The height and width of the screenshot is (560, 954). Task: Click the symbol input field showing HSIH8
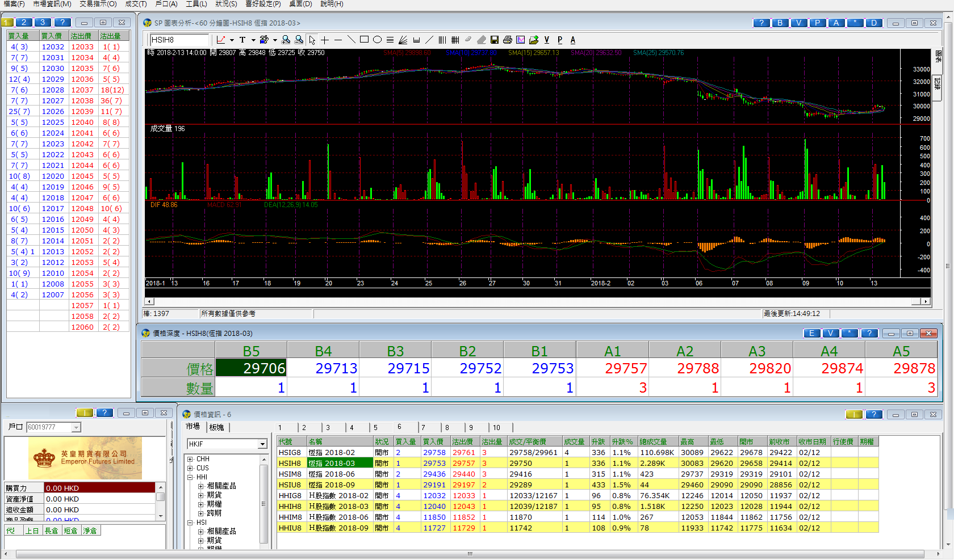pyautogui.click(x=179, y=40)
